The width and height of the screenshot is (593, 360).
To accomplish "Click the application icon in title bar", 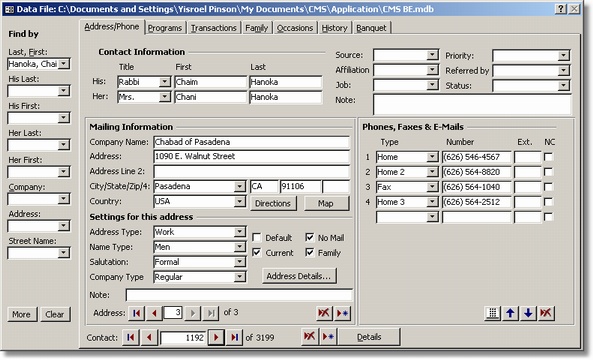I will [9, 9].
